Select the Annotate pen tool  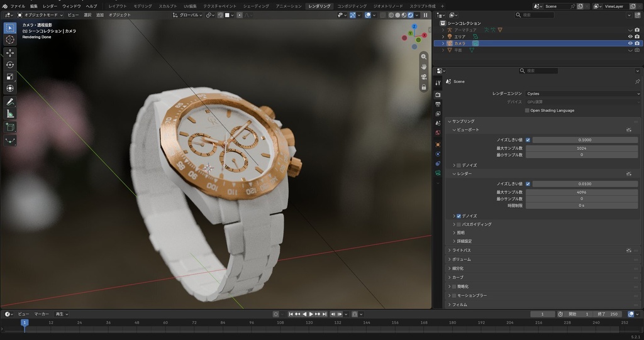coord(10,102)
